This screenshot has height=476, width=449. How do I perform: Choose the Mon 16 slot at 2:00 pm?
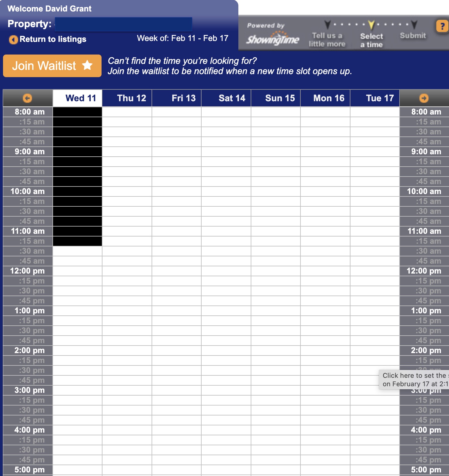tap(325, 351)
